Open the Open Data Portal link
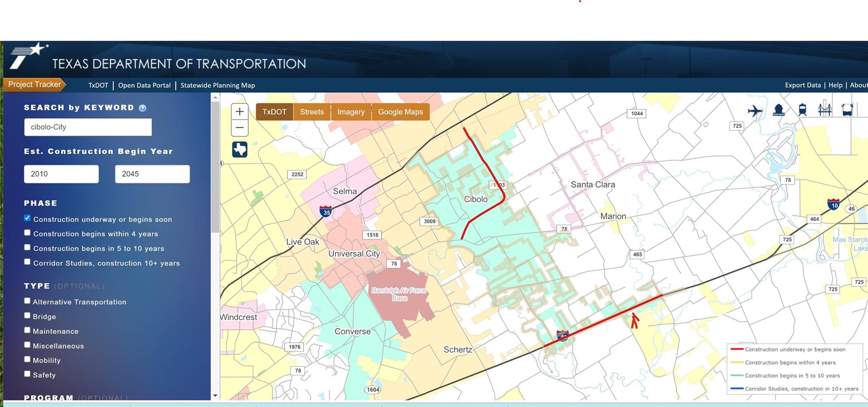This screenshot has width=868, height=407. 144,85
